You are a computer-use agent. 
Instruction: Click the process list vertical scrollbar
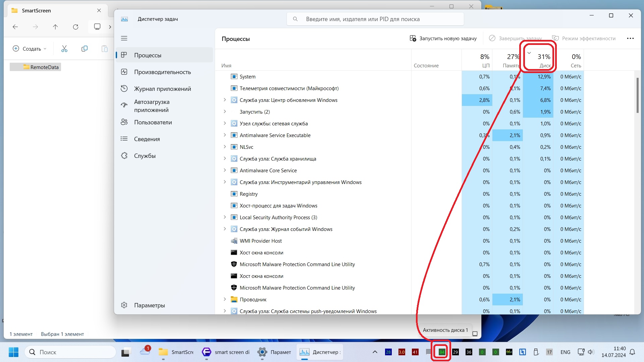point(637,96)
